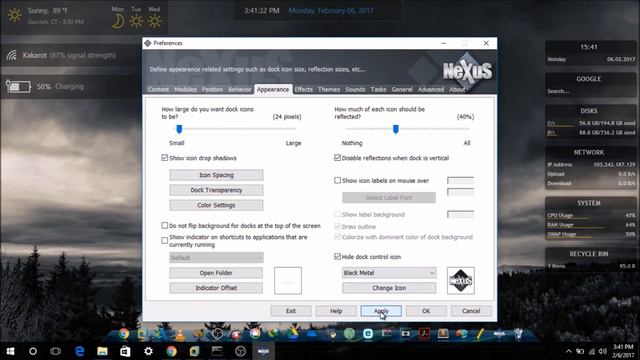Click the Google Search field in sidebar
The width and height of the screenshot is (640, 360).
pyautogui.click(x=591, y=91)
